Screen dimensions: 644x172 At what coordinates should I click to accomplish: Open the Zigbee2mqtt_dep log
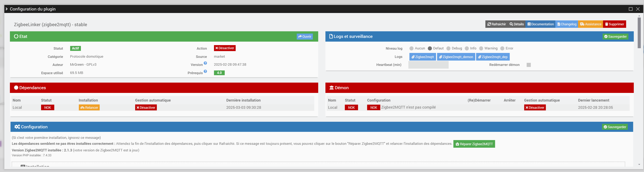click(493, 57)
